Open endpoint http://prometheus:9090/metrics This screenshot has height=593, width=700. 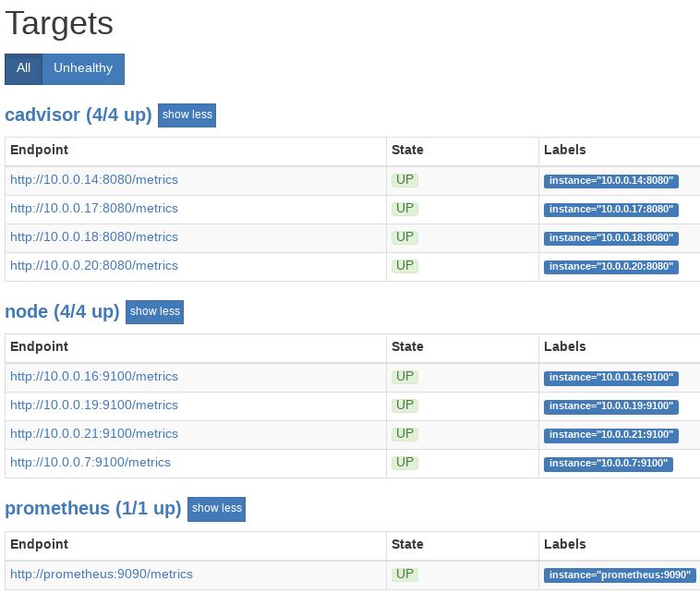click(x=102, y=574)
